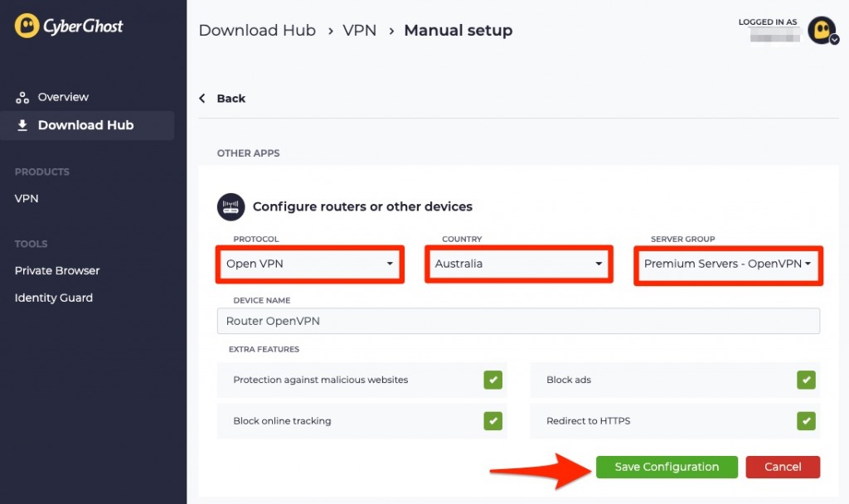Click the Download Hub download icon
Viewport: 849px width, 504px height.
22,125
